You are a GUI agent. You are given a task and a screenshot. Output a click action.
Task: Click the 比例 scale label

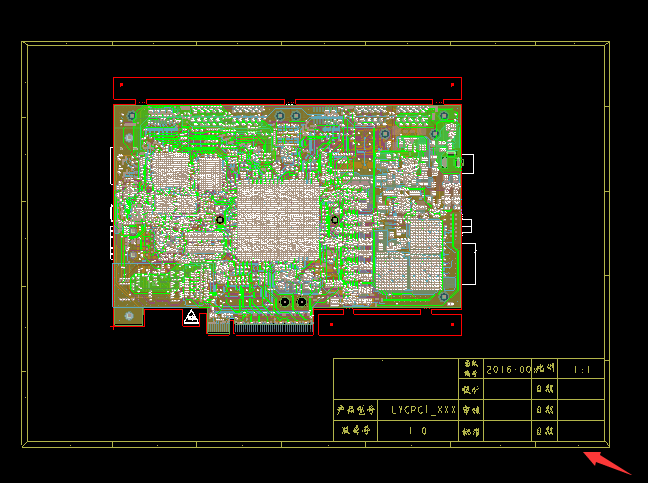[545, 368]
